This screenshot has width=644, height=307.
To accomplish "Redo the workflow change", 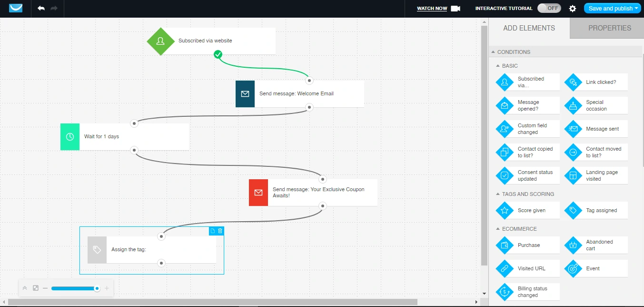I will coord(54,9).
